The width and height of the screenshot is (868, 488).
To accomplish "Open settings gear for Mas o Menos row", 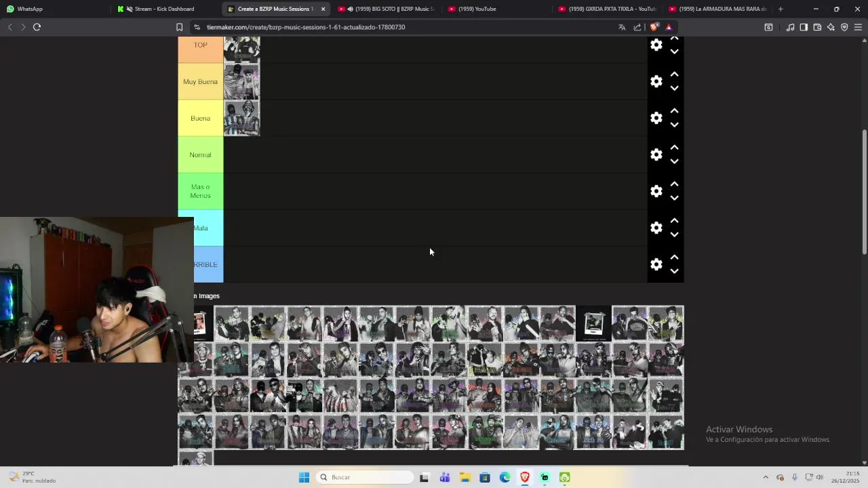I will (x=656, y=191).
